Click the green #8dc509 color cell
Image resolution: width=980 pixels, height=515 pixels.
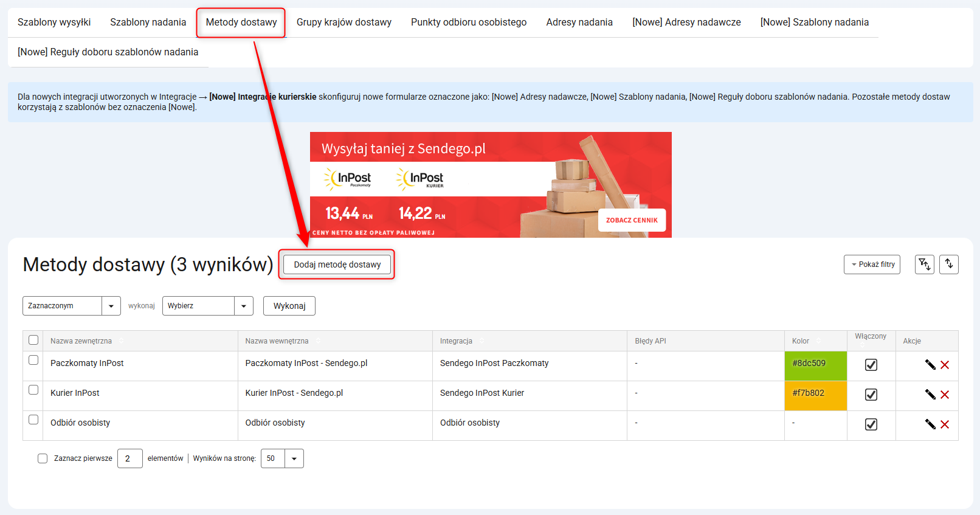[815, 366]
